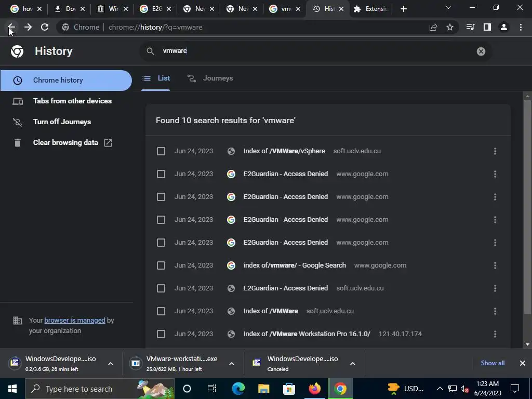Open Clear browsing data
Viewport: 532px width, 399px height.
click(66, 142)
